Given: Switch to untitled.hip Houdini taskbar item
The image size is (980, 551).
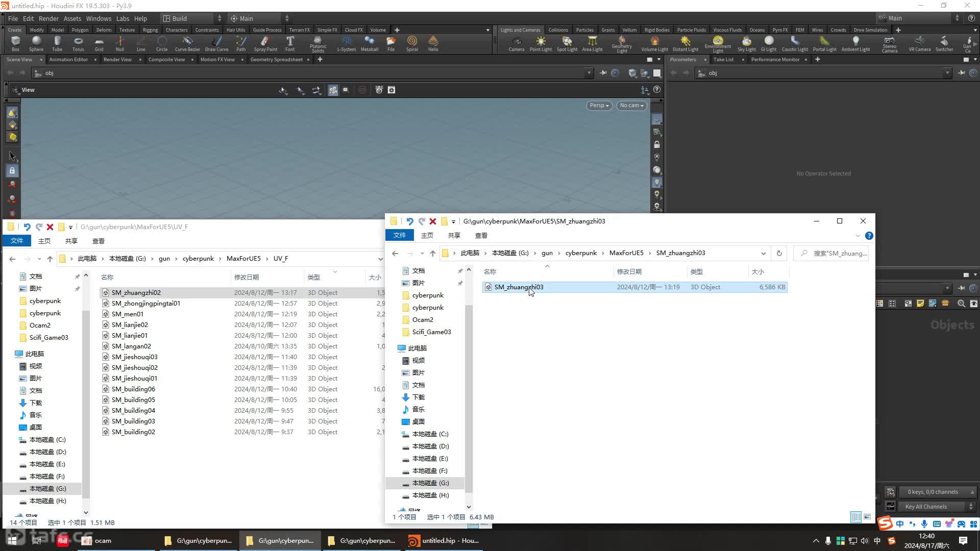Looking at the screenshot, I should coord(444,541).
